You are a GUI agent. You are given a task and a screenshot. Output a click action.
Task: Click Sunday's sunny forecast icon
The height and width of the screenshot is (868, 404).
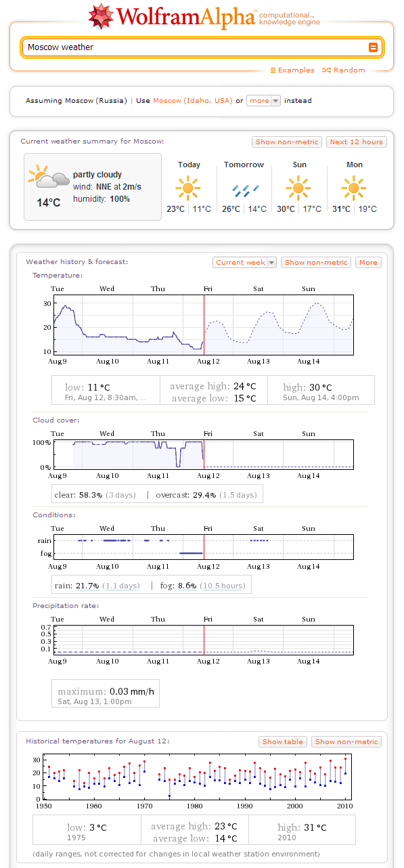[298, 187]
